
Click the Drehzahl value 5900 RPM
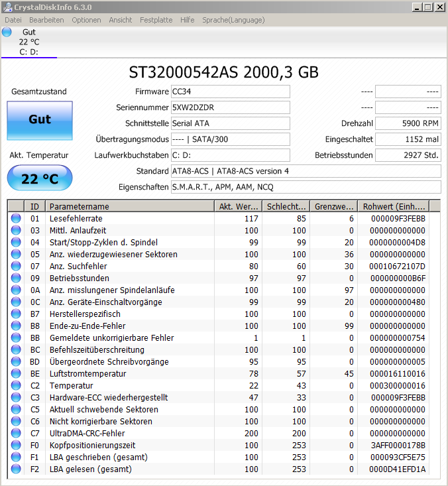(408, 123)
